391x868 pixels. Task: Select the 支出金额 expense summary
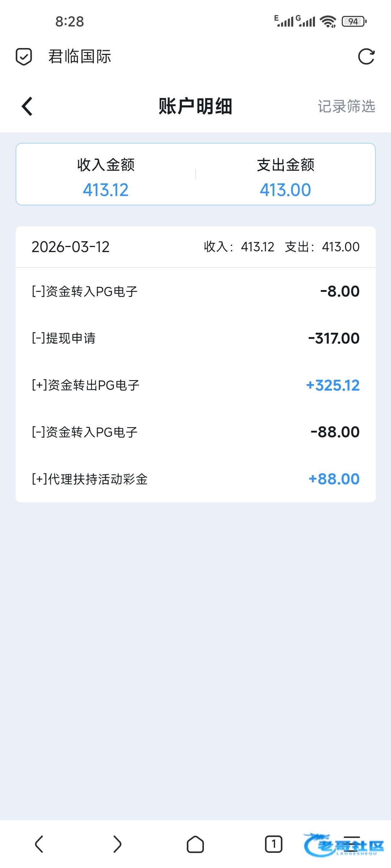coord(285,177)
